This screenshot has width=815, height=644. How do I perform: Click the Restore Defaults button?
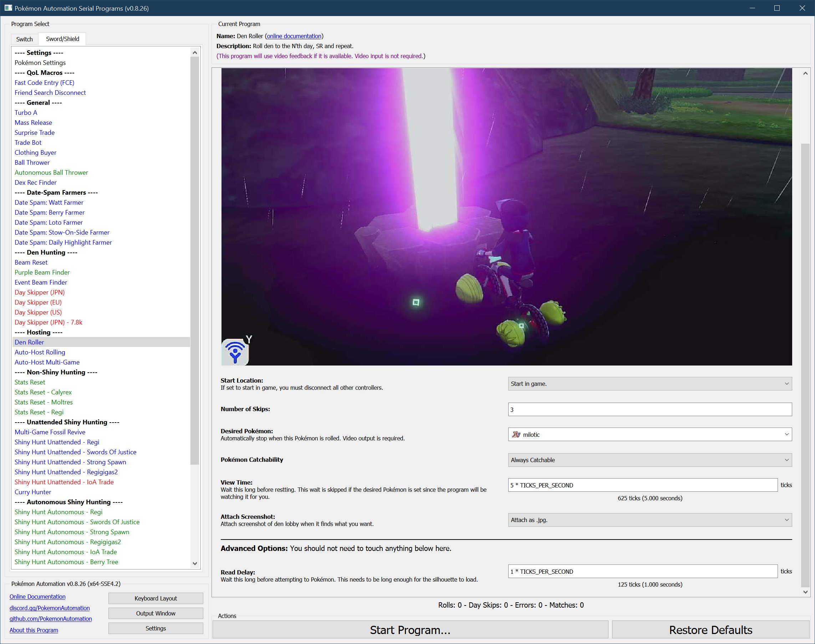point(710,630)
